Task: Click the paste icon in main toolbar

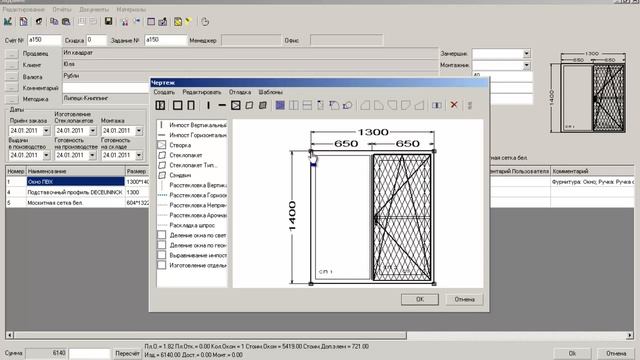Action: coord(66,21)
